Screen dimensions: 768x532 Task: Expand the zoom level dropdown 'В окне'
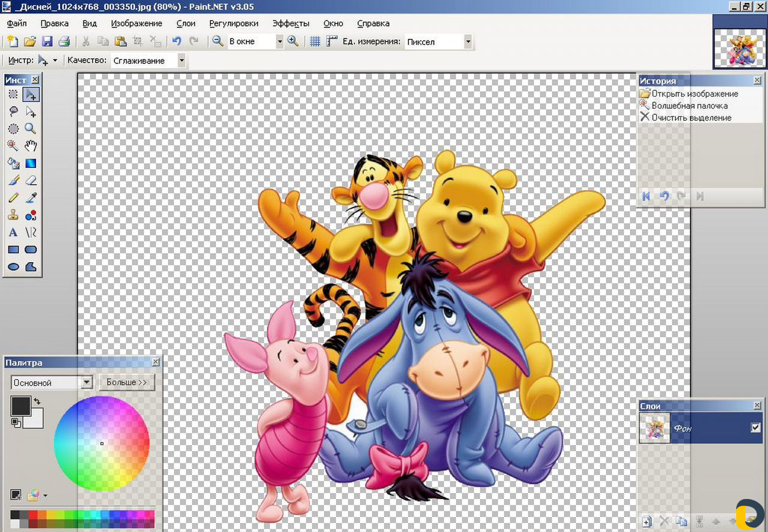(x=280, y=41)
